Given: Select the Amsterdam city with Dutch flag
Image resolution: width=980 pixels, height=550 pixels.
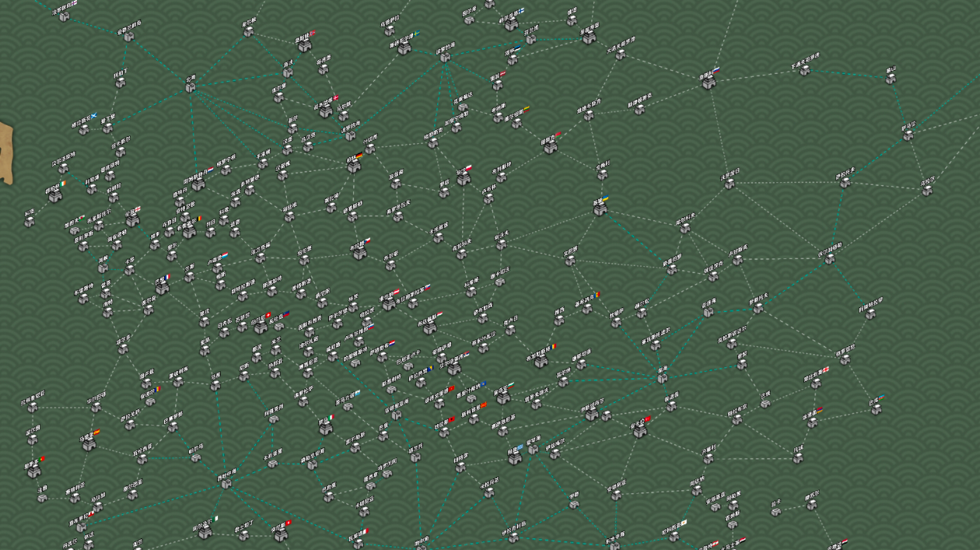Looking at the screenshot, I should 198,183.
